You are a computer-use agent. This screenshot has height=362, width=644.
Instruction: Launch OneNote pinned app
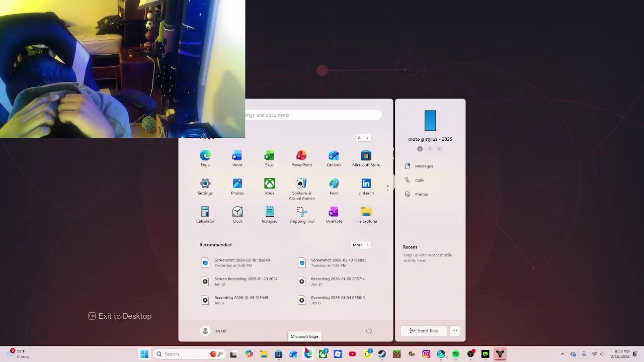point(334,215)
